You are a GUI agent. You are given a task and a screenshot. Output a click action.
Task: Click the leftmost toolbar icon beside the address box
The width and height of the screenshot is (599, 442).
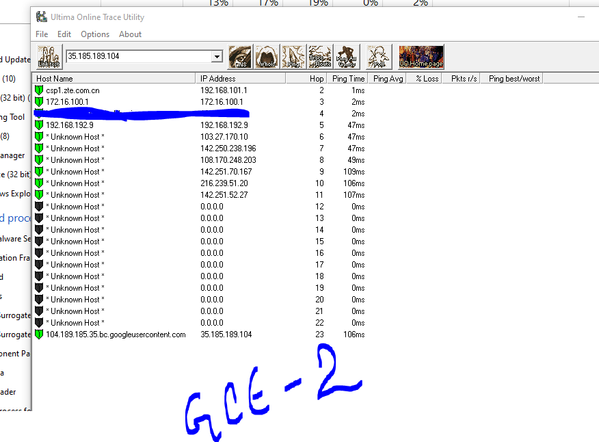tap(49, 57)
